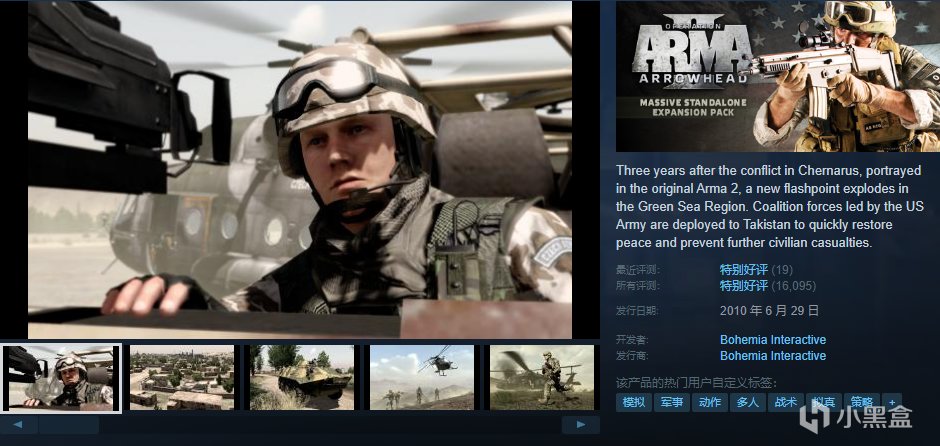
Task: Click the Arma 2 Arrowhead header banner
Action: [778, 76]
